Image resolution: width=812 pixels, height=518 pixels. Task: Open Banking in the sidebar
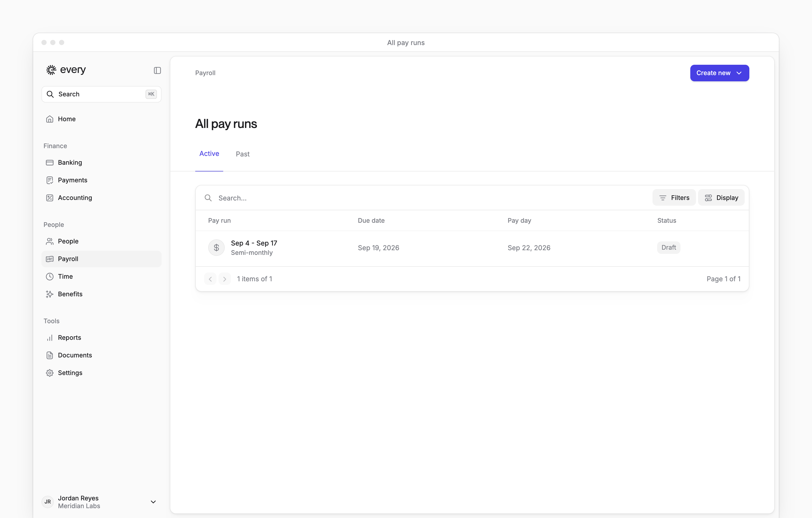pyautogui.click(x=102, y=163)
